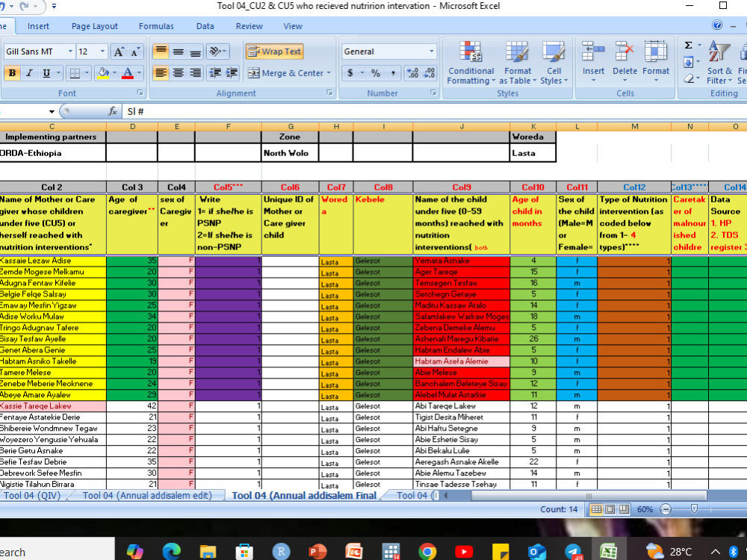The width and height of the screenshot is (747, 560).
Task: Apply yellow Fill Color bucket
Action: pos(103,73)
